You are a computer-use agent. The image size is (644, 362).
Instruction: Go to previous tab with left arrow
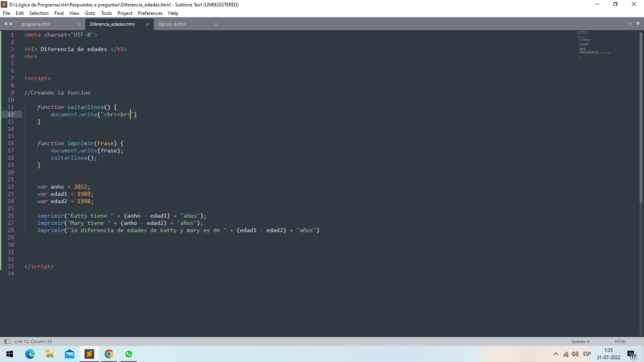click(x=6, y=24)
